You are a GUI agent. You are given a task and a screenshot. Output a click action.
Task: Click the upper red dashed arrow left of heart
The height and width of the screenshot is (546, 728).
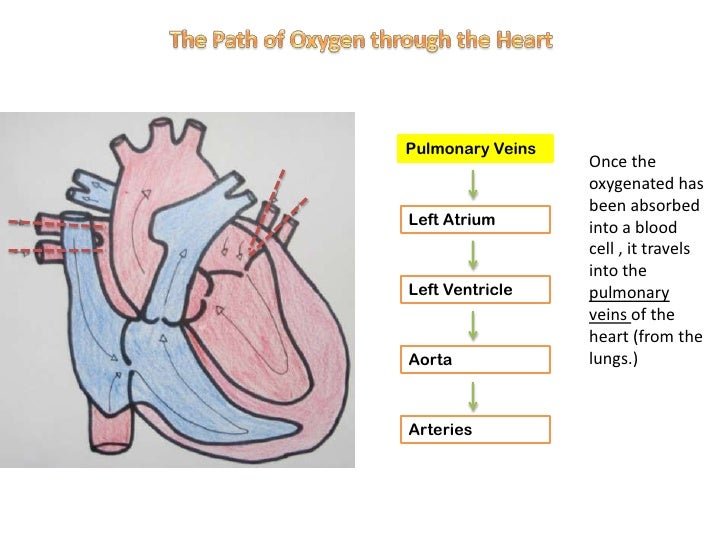[x=50, y=223]
